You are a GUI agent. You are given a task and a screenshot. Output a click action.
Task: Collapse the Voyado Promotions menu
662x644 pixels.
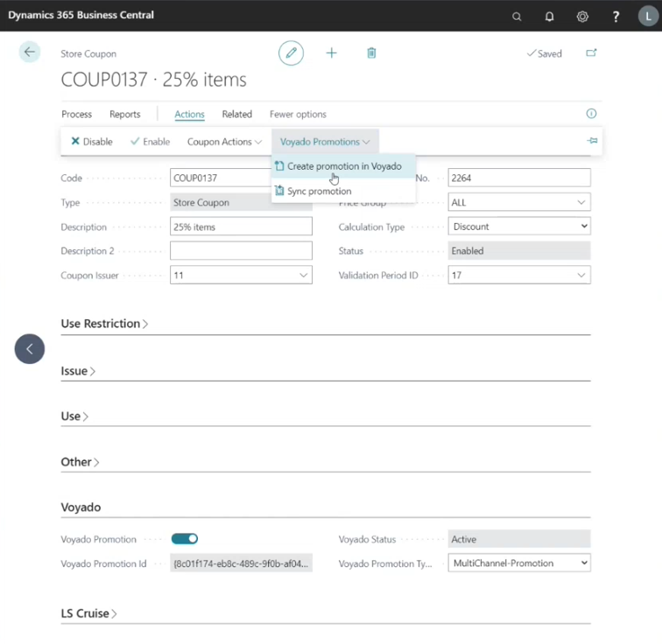pyautogui.click(x=325, y=142)
